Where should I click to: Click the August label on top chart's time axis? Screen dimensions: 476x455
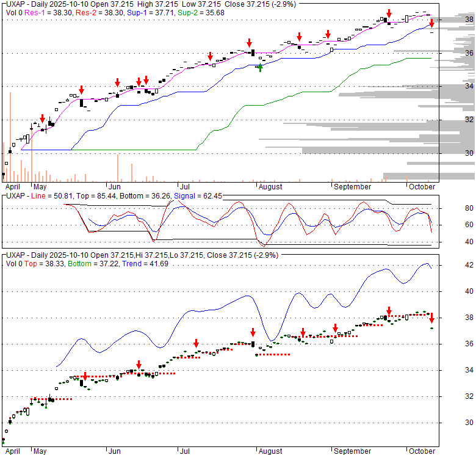coord(270,186)
